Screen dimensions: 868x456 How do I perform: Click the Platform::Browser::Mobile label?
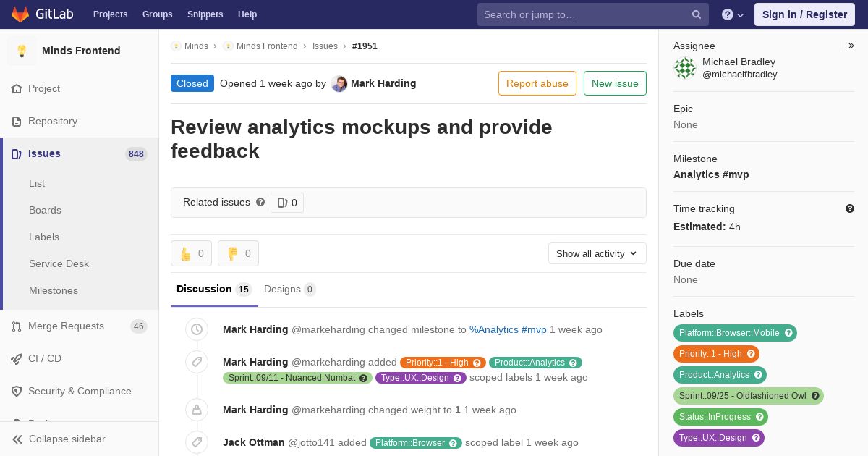point(735,333)
